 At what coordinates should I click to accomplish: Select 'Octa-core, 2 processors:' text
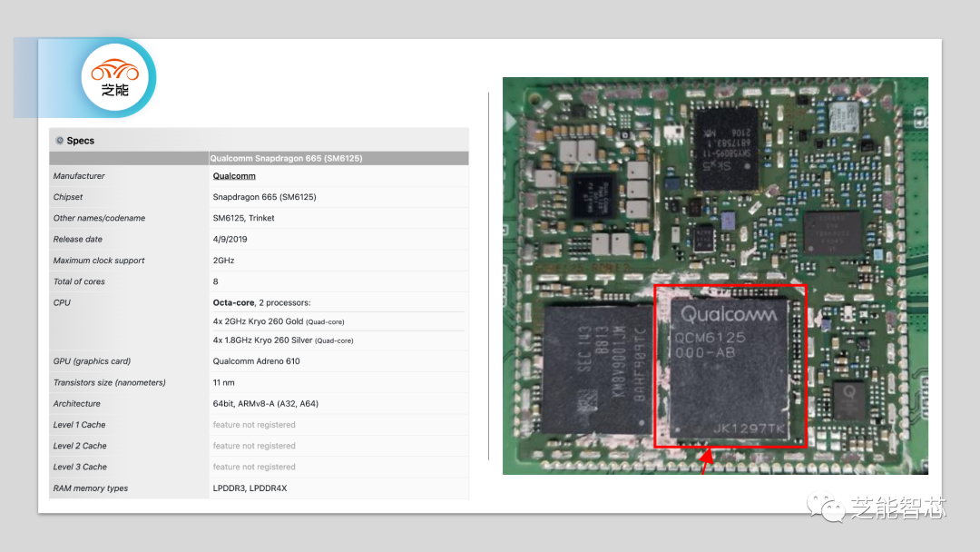pos(262,302)
